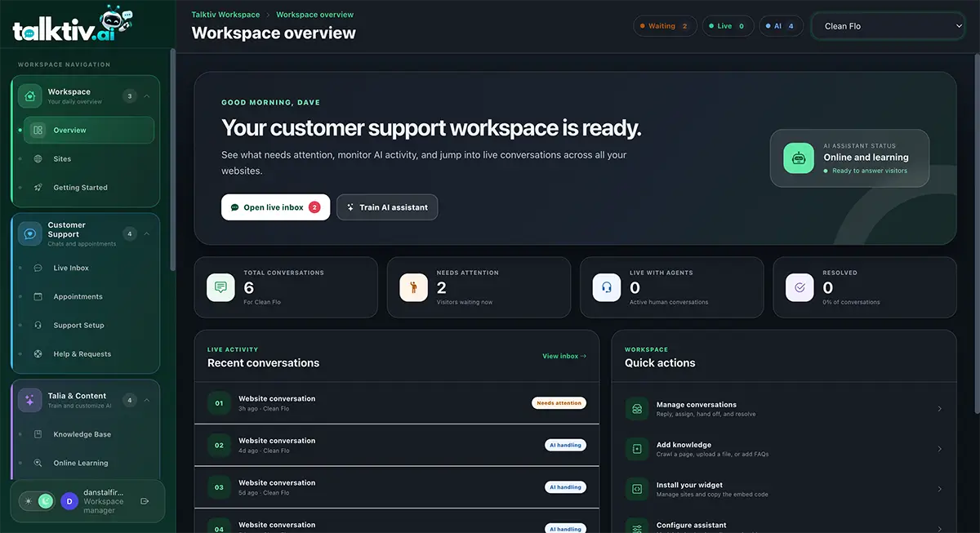The image size is (980, 533).
Task: Click the Live Inbox message icon
Action: (38, 268)
